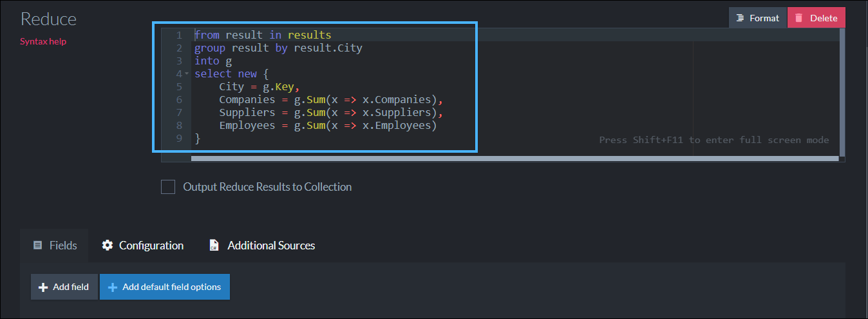Place cursor on line 'from result in results'

coord(263,35)
